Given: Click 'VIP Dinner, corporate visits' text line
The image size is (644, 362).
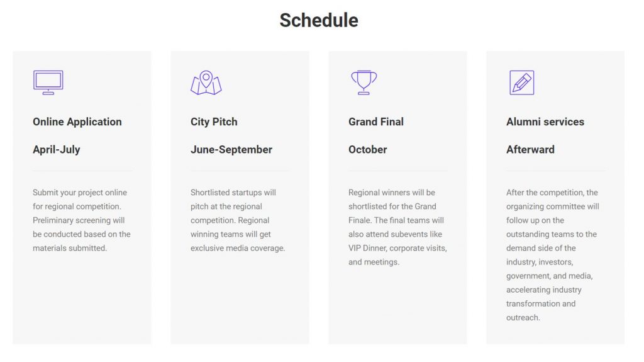Looking at the screenshot, I should (x=397, y=248).
